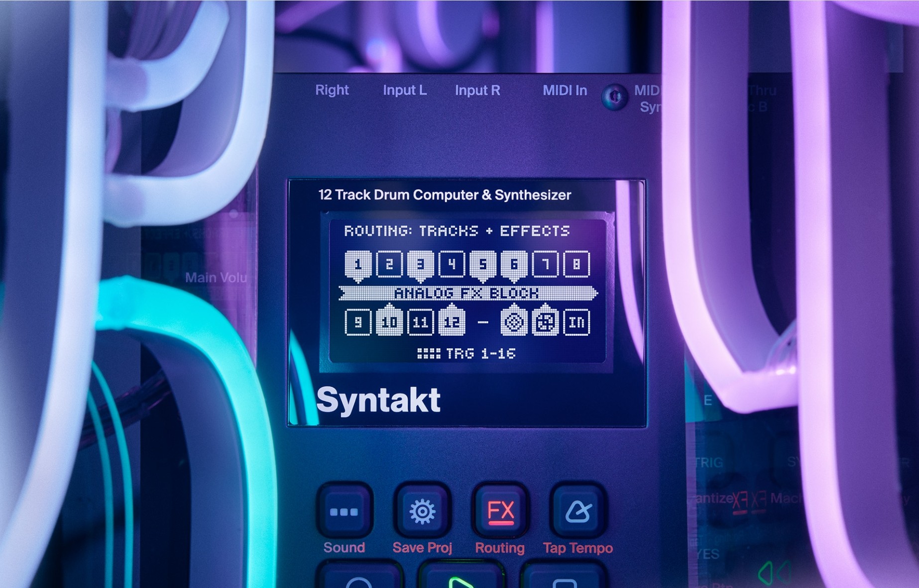
Task: Click the Input L label
Action: point(405,90)
